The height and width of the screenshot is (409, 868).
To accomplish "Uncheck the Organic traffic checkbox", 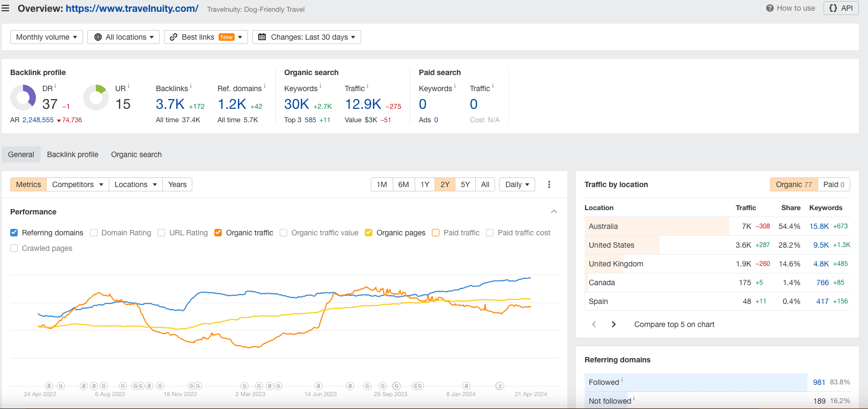I will click(x=218, y=233).
